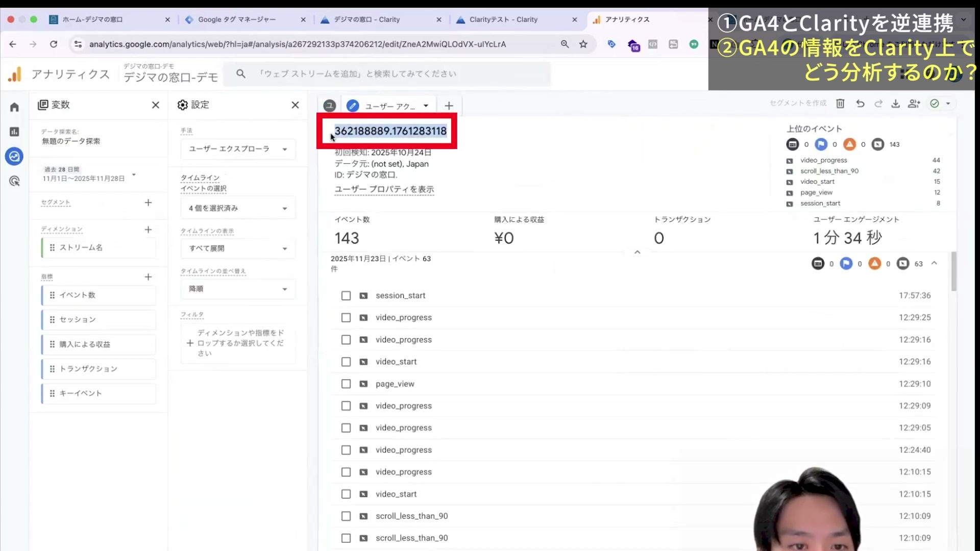Click ユーザー プロパティを表示 link
This screenshot has height=551, width=980.
384,189
